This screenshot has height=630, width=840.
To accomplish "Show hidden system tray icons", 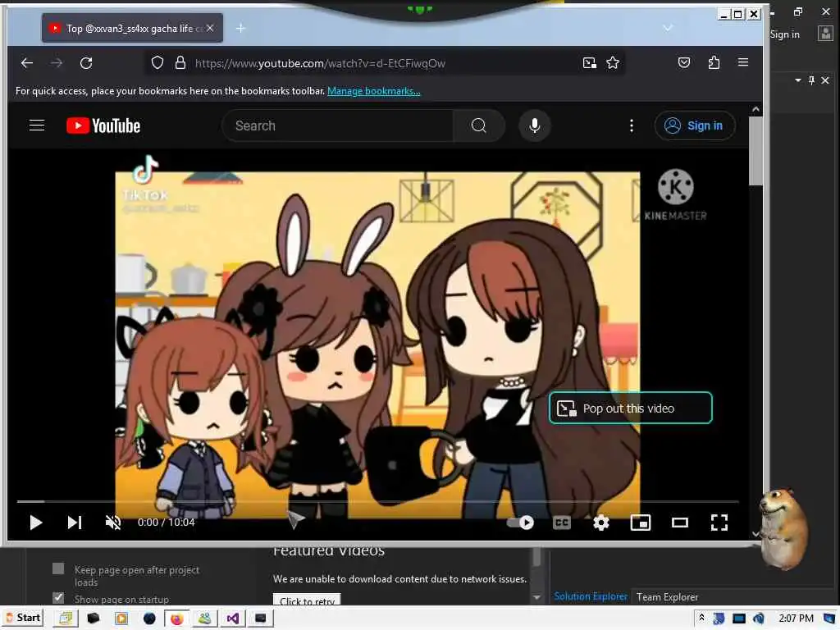I will point(701,619).
